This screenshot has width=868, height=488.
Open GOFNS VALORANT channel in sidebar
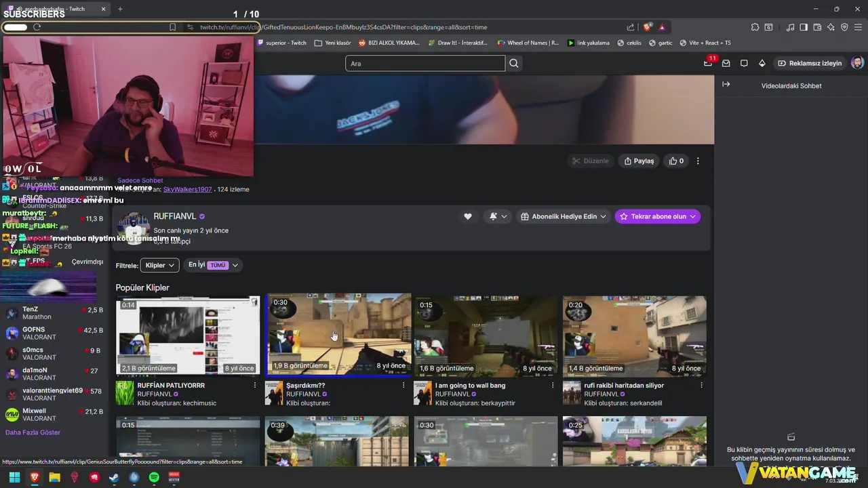point(54,333)
